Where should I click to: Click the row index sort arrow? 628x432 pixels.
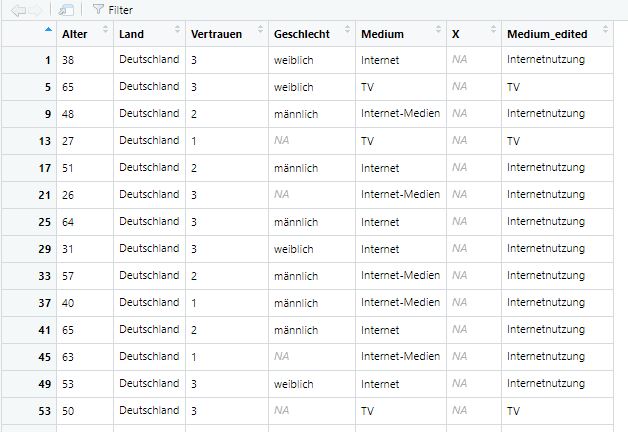(x=48, y=30)
